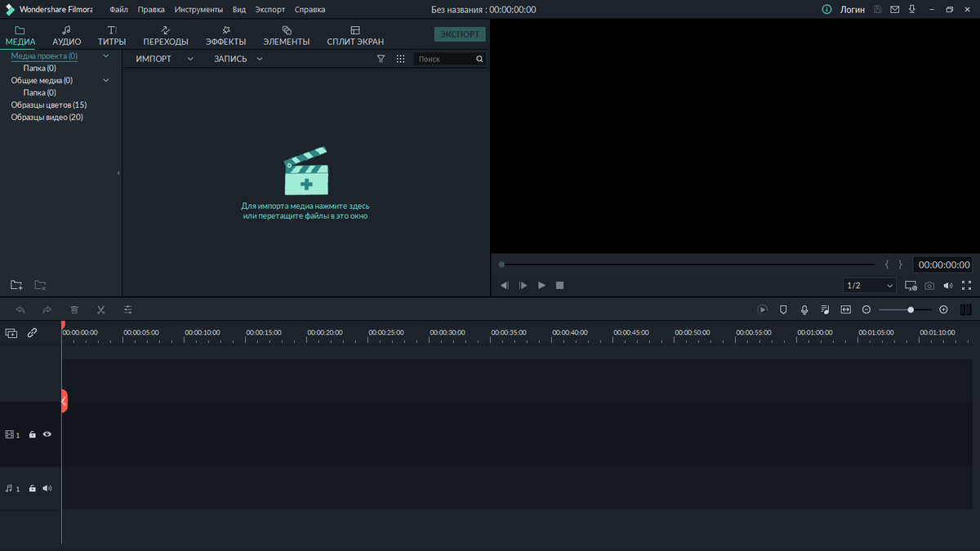Click the render preview icon
This screenshot has width=980, height=551.
[x=763, y=309]
